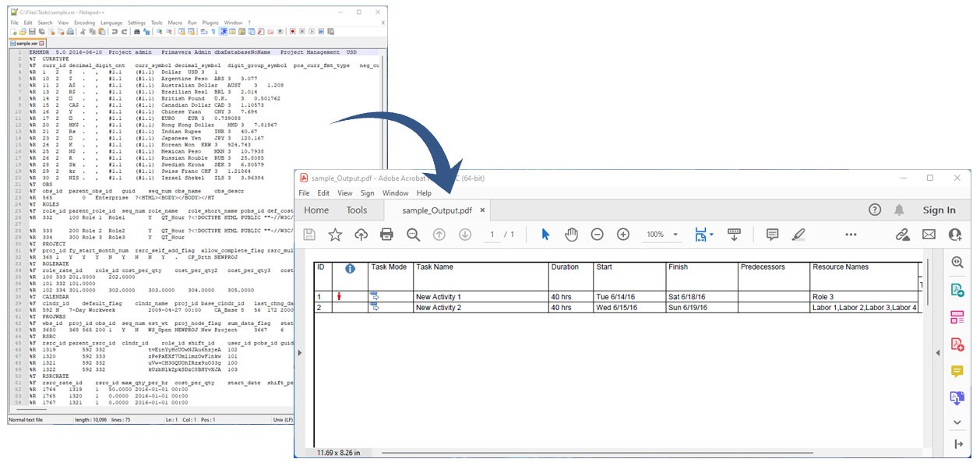The image size is (980, 466).
Task: Toggle zoom out with the minus button
Action: point(597,235)
